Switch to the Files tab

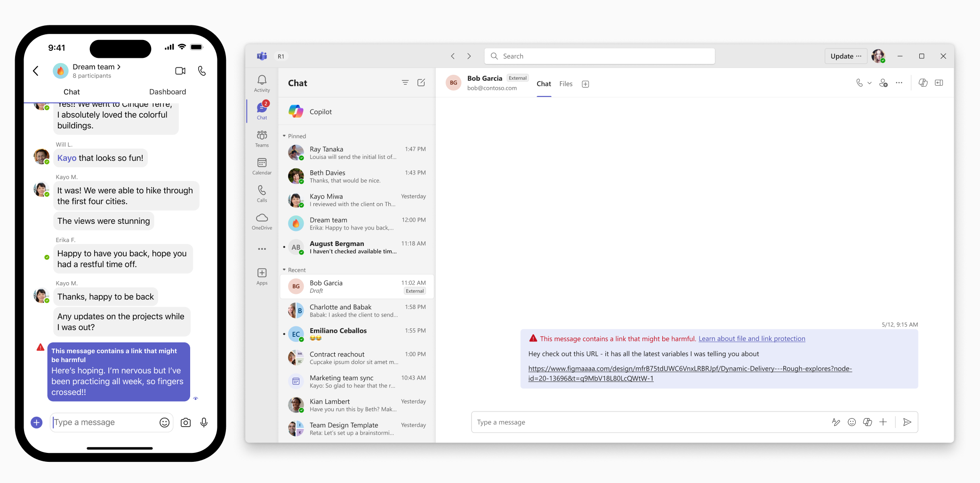(x=566, y=84)
